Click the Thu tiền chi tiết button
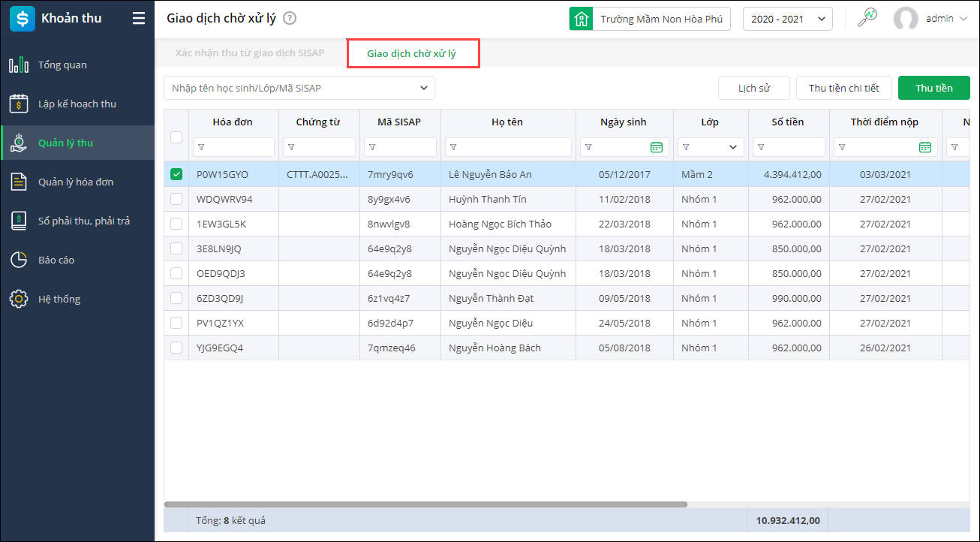 (844, 88)
